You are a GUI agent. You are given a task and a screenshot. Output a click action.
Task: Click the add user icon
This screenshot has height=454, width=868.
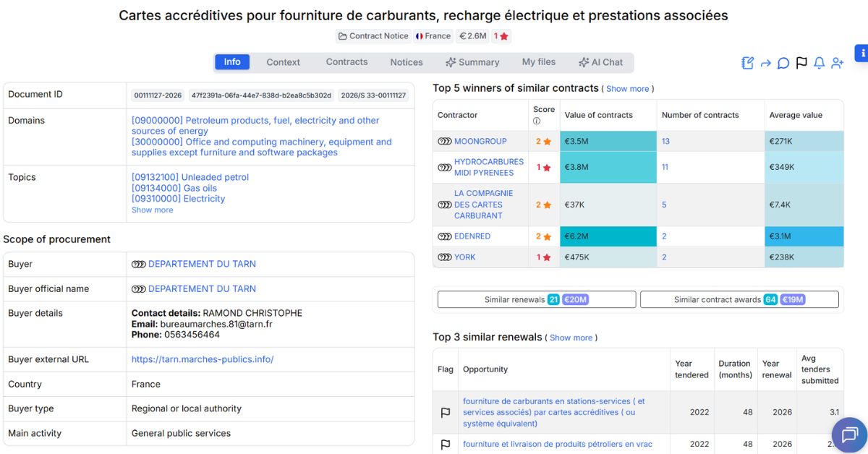tap(837, 63)
